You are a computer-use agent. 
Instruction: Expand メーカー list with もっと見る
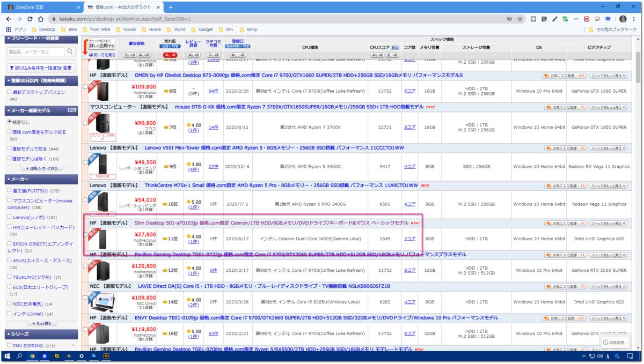(42, 323)
